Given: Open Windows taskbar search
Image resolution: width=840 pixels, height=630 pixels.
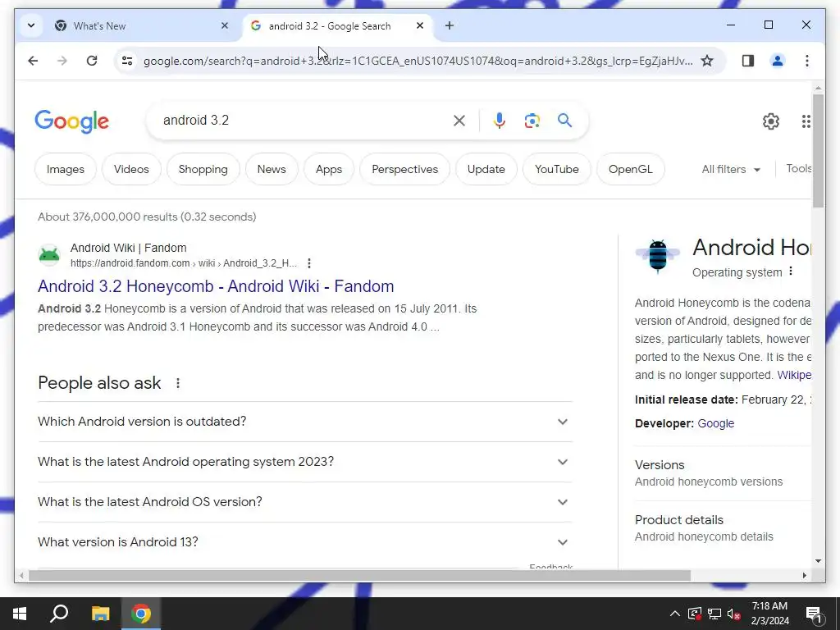Looking at the screenshot, I should pyautogui.click(x=59, y=614).
